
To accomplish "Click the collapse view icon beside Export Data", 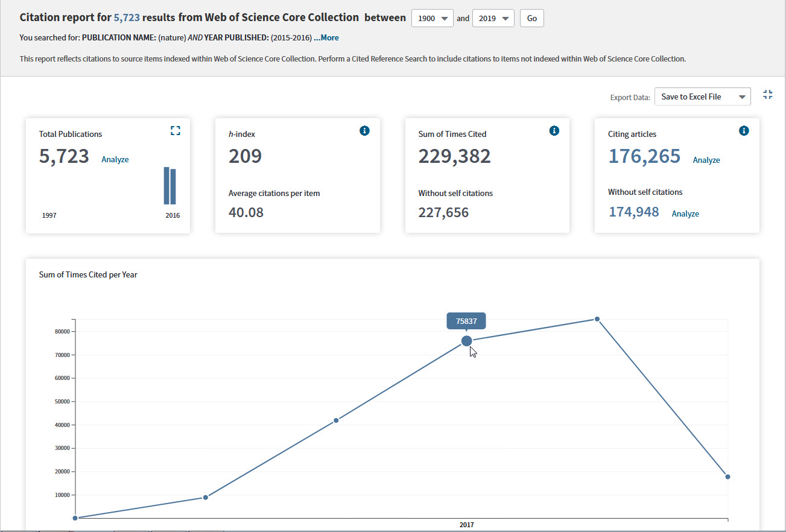I will point(767,95).
